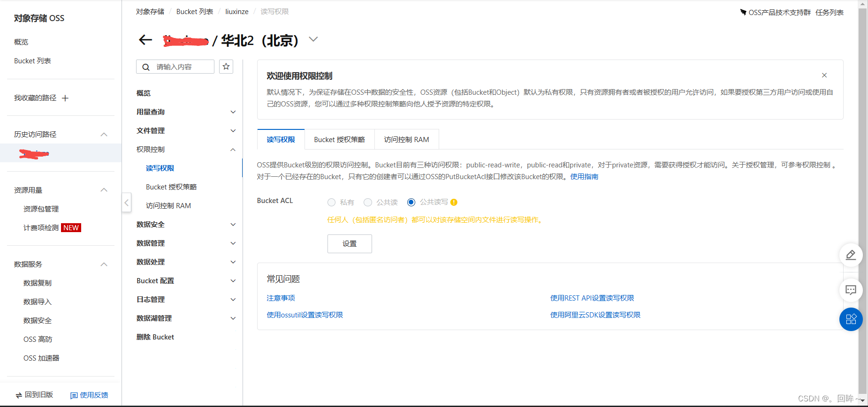Image resolution: width=868 pixels, height=407 pixels.
Task: Open 使用ossutil设置读写权限 link
Action: [305, 315]
